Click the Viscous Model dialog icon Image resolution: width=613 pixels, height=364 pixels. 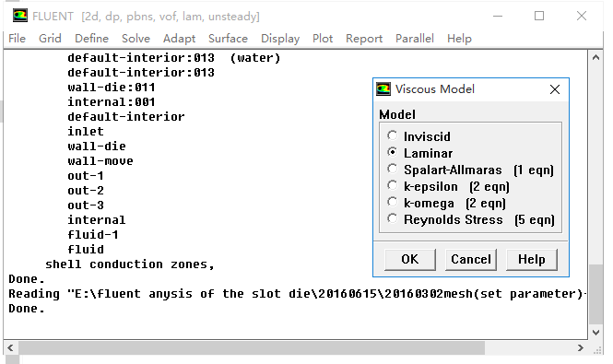[x=383, y=89]
